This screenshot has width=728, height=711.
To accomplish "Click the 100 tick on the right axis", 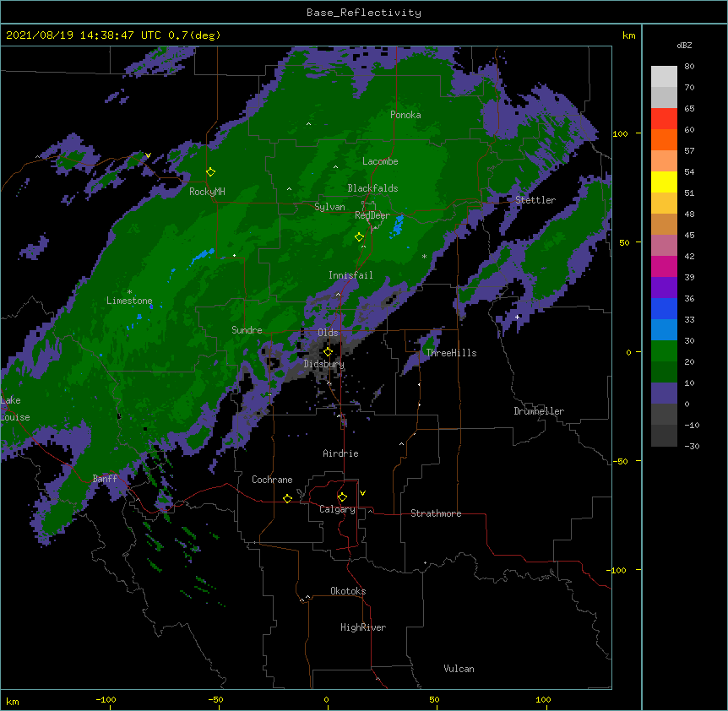I will click(620, 133).
